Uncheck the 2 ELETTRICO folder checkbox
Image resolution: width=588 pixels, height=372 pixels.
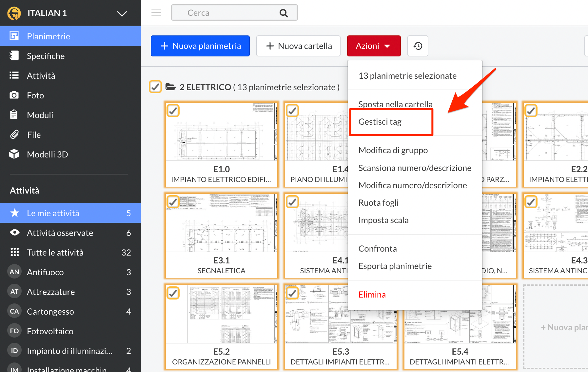155,87
